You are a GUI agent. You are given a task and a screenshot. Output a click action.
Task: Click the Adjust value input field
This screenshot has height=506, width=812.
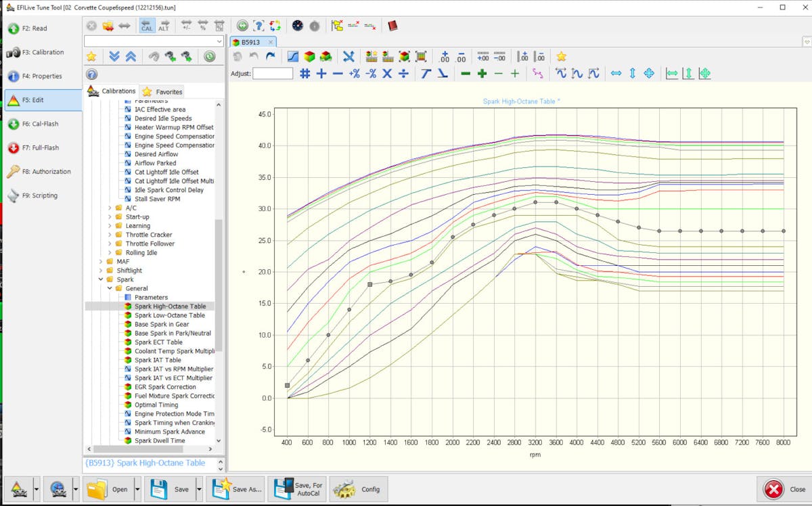tap(273, 74)
